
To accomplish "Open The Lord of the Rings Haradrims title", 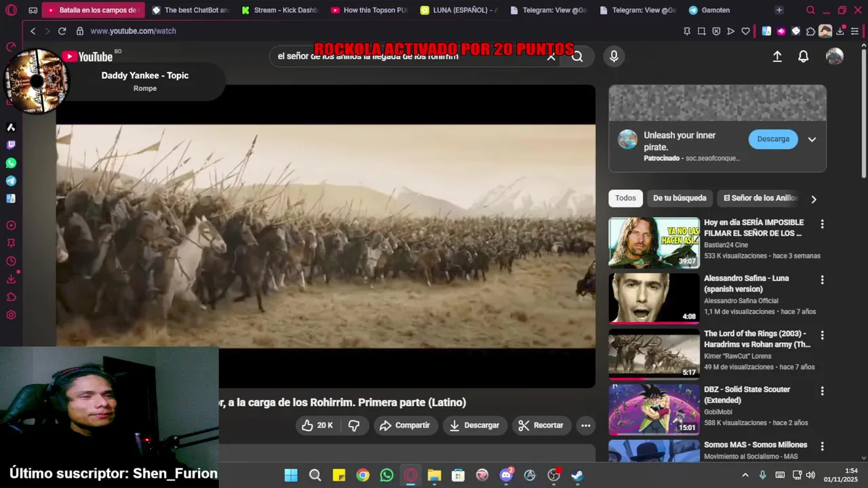I will [757, 339].
